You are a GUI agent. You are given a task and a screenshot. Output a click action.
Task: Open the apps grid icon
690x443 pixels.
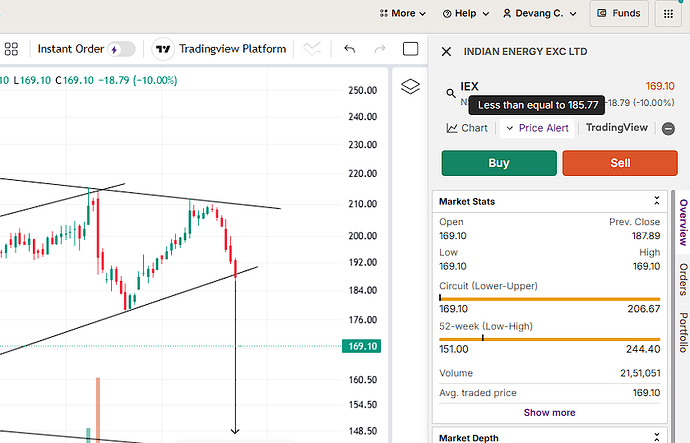tap(667, 14)
